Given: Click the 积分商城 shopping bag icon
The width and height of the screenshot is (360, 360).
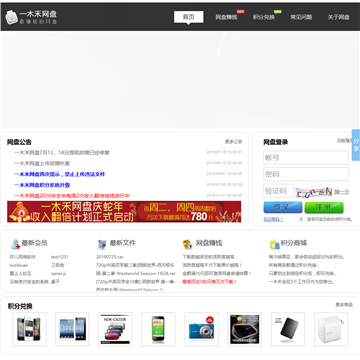Looking at the screenshot, I should click(275, 244).
